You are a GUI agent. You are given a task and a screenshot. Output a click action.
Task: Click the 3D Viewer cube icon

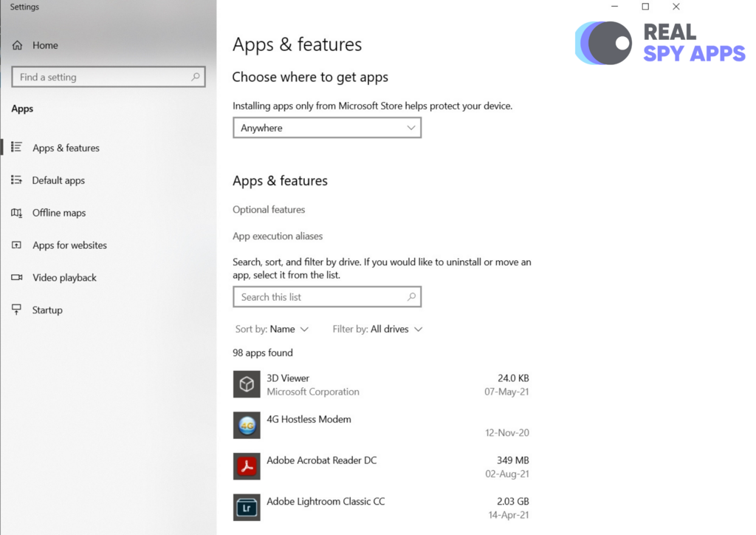[x=247, y=384]
